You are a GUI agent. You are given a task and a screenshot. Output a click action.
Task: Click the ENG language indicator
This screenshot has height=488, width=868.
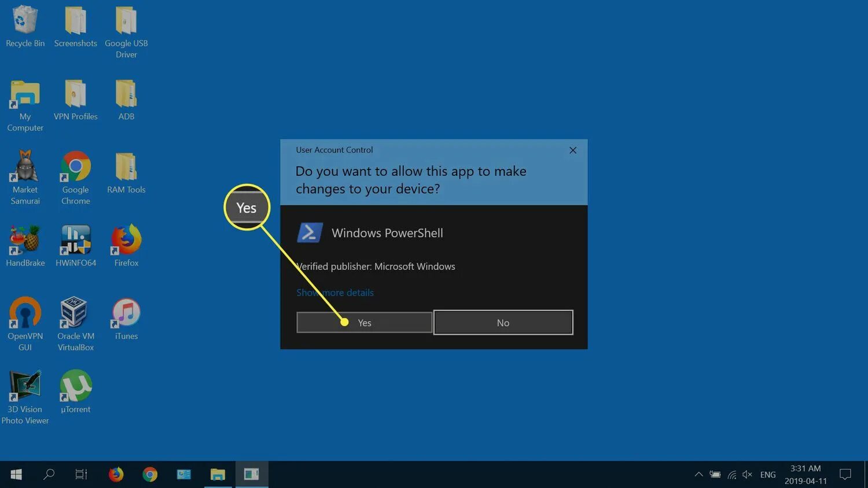768,475
